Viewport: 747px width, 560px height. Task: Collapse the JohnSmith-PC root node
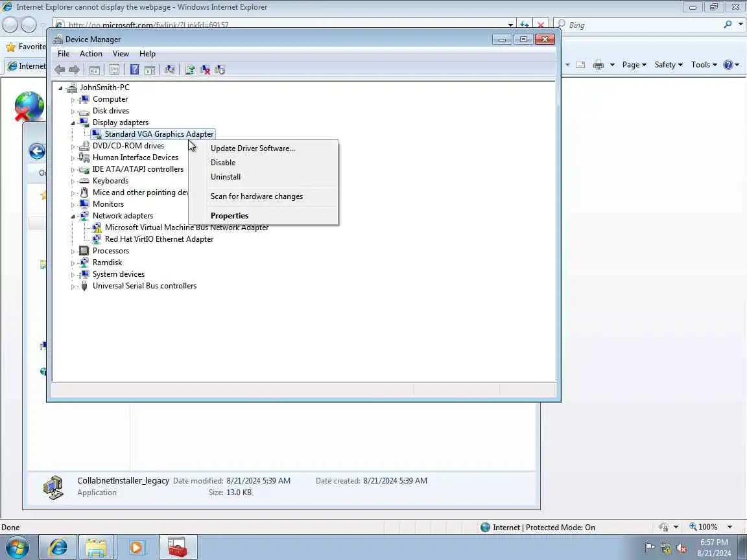click(60, 88)
